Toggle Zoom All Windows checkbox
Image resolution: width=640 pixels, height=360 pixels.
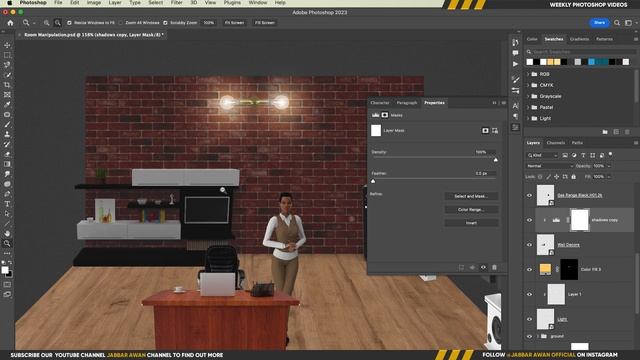(121, 23)
